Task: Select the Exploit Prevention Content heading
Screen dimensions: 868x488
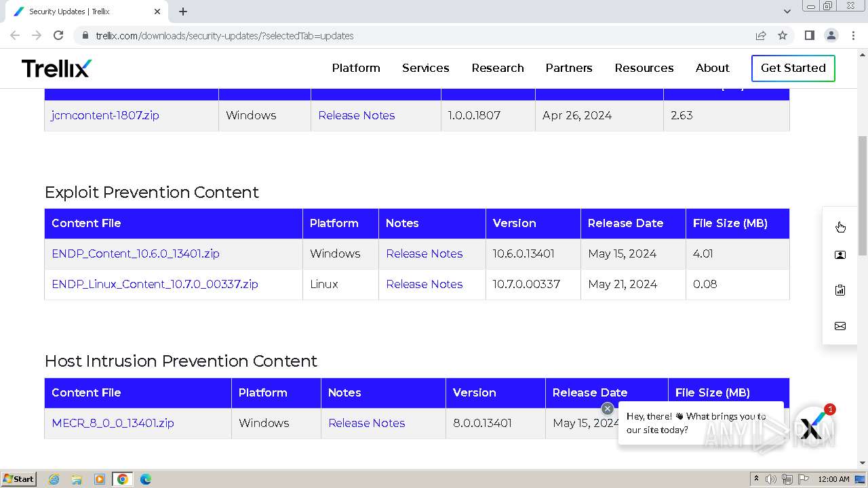Action: pyautogui.click(x=152, y=192)
